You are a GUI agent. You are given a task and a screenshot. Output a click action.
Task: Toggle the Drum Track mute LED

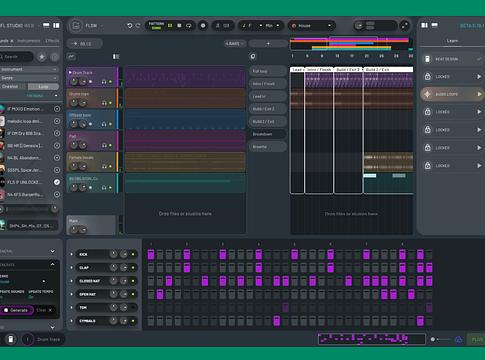(110, 82)
